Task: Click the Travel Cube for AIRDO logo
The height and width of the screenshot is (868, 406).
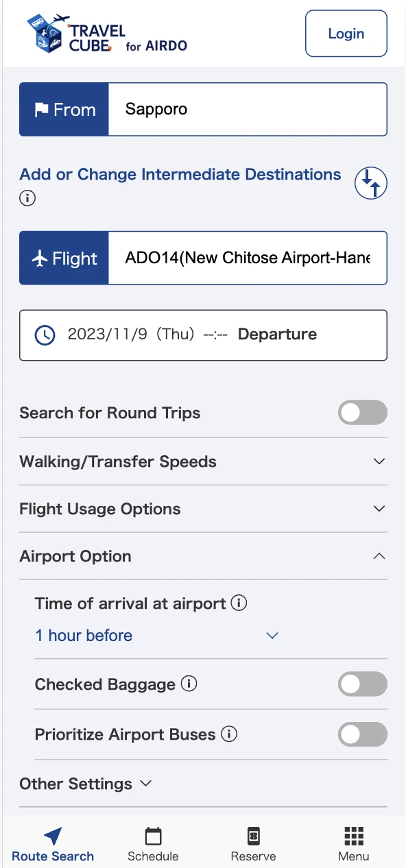Action: point(106,34)
